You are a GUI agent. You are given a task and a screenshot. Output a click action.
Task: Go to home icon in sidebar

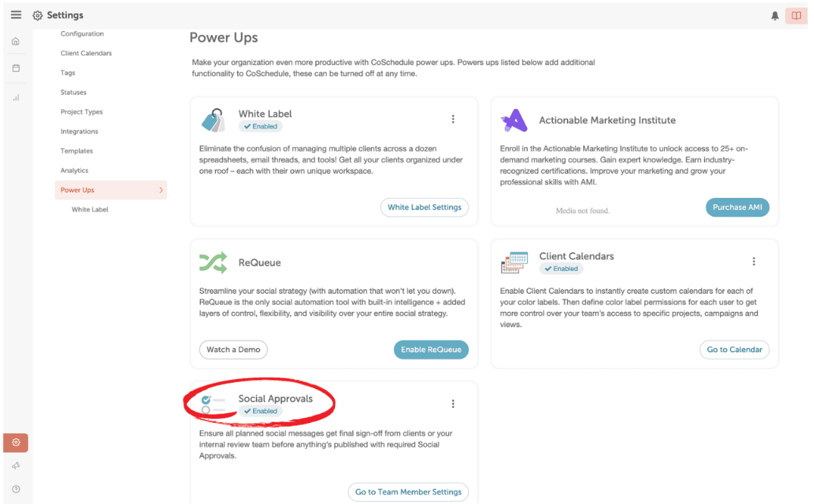16,42
